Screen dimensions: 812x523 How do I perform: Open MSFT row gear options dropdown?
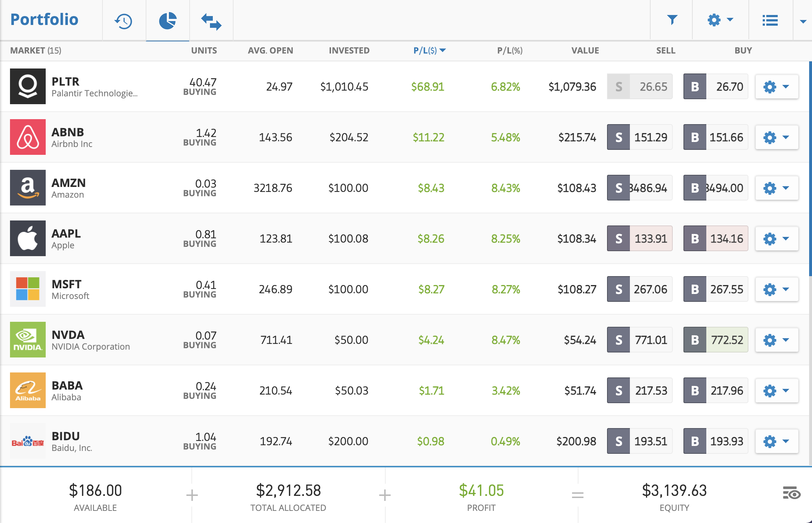[777, 289]
